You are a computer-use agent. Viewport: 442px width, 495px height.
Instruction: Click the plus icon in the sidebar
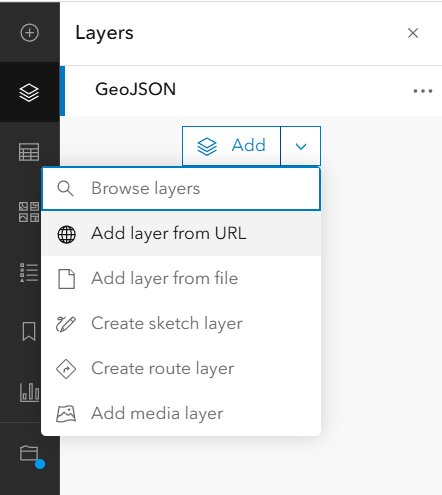pyautogui.click(x=30, y=33)
